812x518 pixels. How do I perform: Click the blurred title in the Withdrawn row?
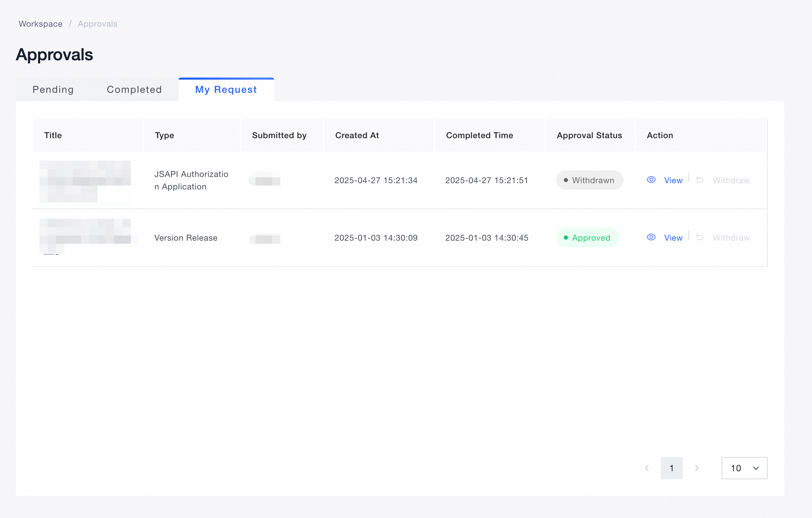tap(85, 181)
